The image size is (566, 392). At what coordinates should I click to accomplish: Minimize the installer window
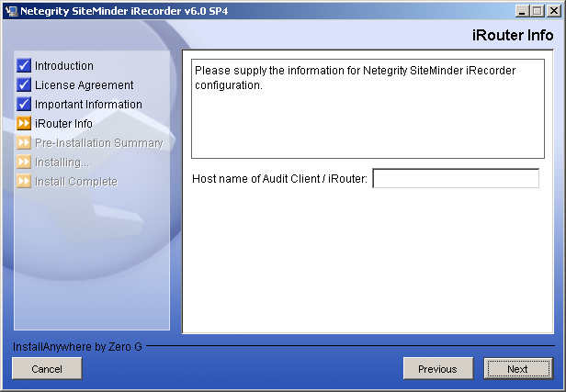click(x=522, y=10)
